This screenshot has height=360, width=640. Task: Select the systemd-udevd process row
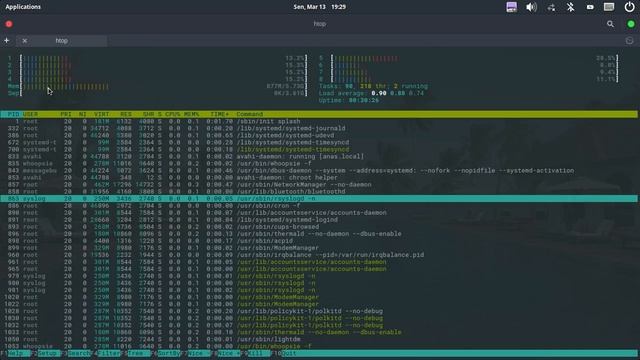tap(319, 135)
